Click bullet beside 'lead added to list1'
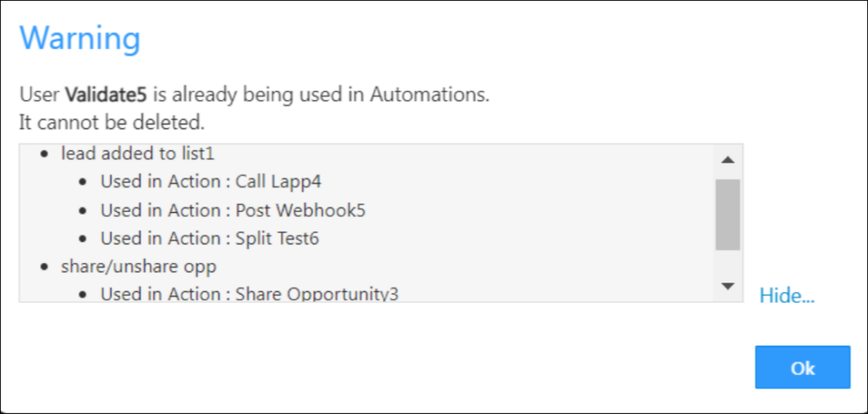Screen dimensions: 868x414 (x=45, y=154)
